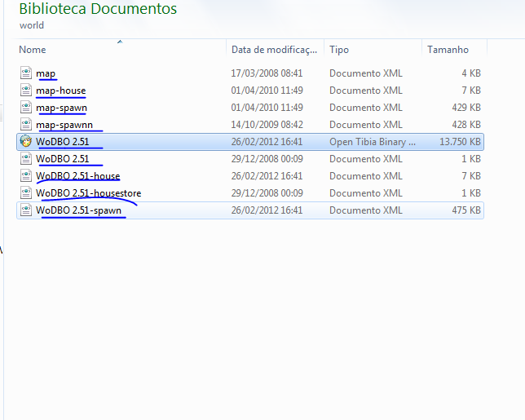This screenshot has width=525, height=420.
Task: Select the file name WoDBO 2.51-housestore
Action: tap(89, 193)
